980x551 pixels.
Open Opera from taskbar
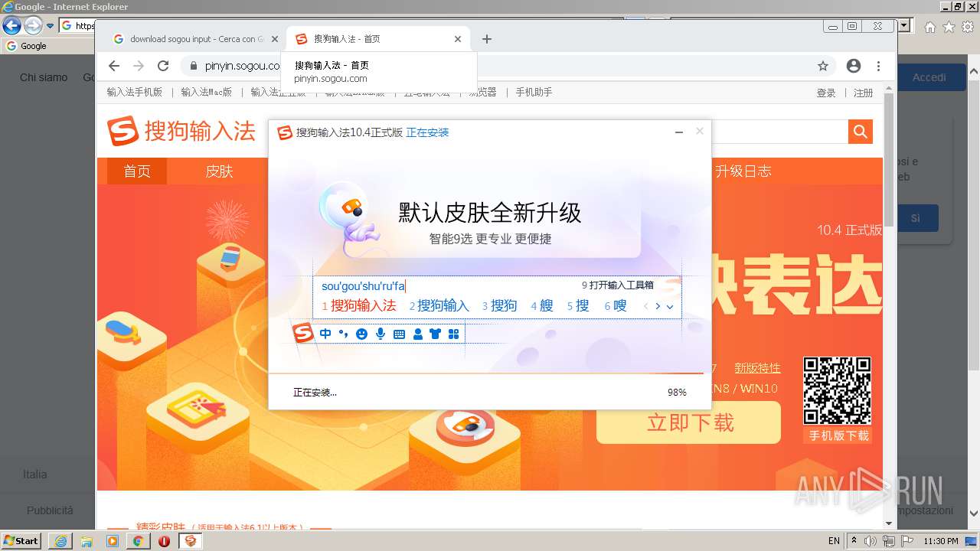164,541
